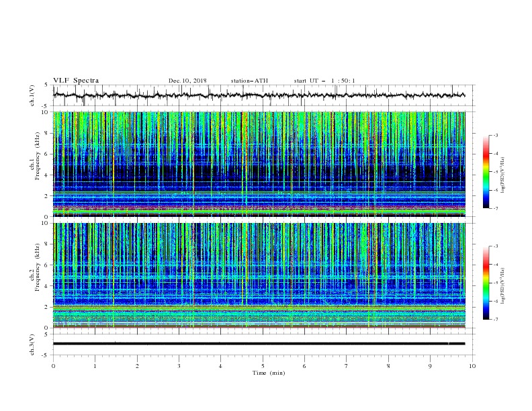Click the ch.3 flat black trace
Image resolution: width=532 pixels, height=411 pixels.
point(259,344)
